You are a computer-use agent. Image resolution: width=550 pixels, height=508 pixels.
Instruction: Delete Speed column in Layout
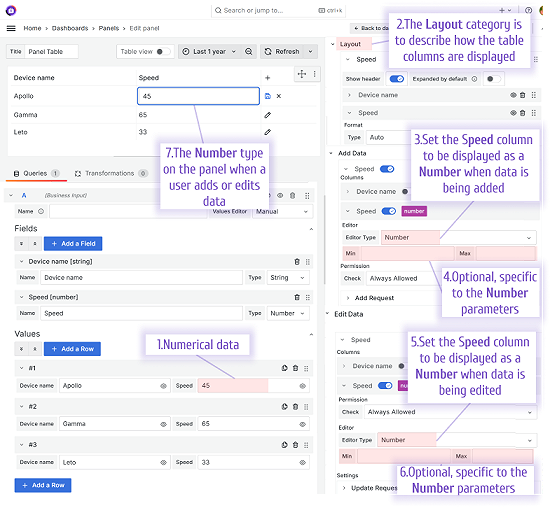coord(522,113)
